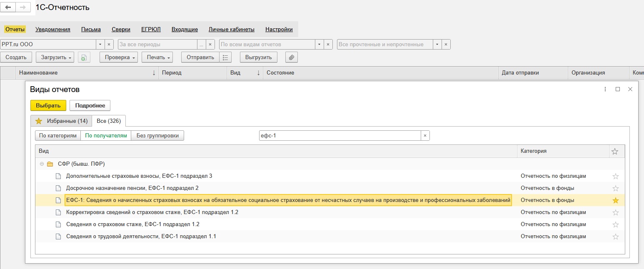
Task: Clear the PPT.ru ООО organization filter
Action: pos(109,45)
